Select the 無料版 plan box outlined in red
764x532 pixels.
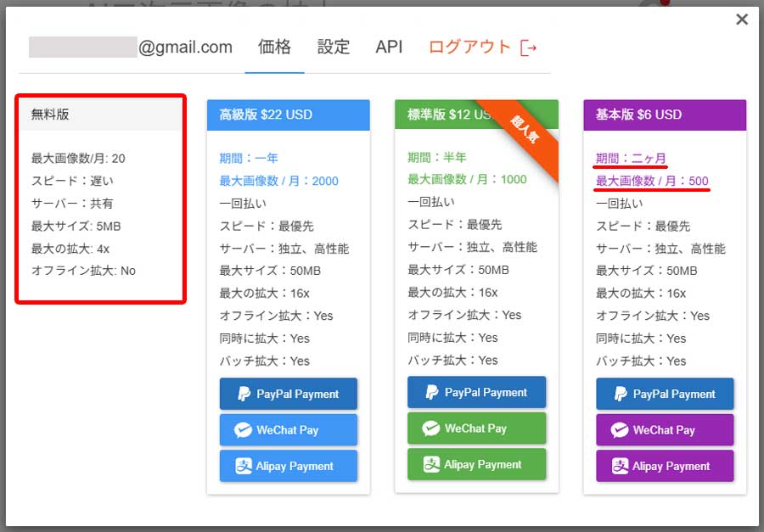click(x=100, y=197)
